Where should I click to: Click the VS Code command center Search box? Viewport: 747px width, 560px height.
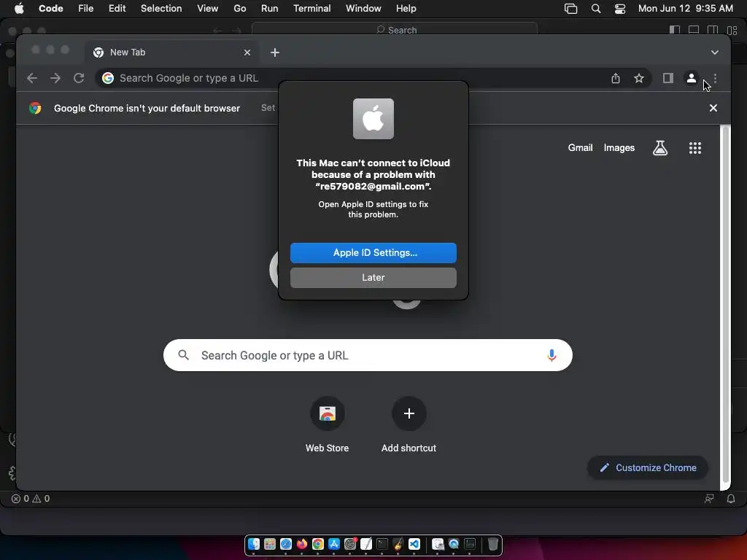[395, 30]
